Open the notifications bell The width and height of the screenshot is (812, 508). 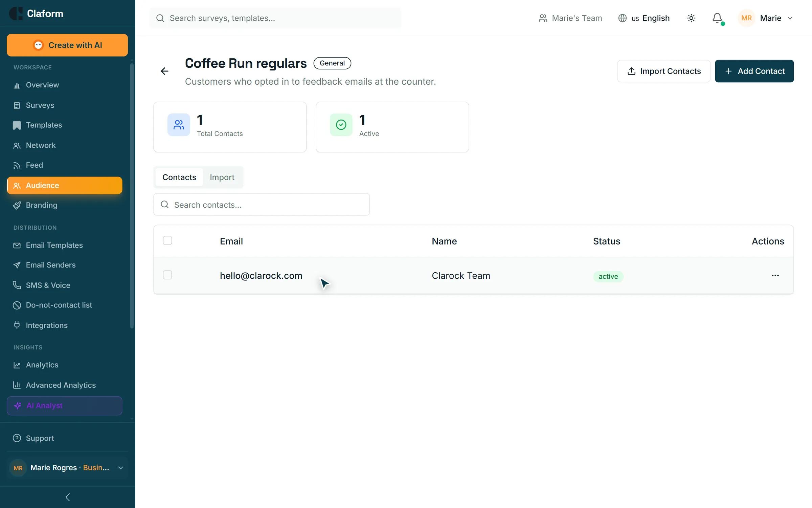coord(717,18)
